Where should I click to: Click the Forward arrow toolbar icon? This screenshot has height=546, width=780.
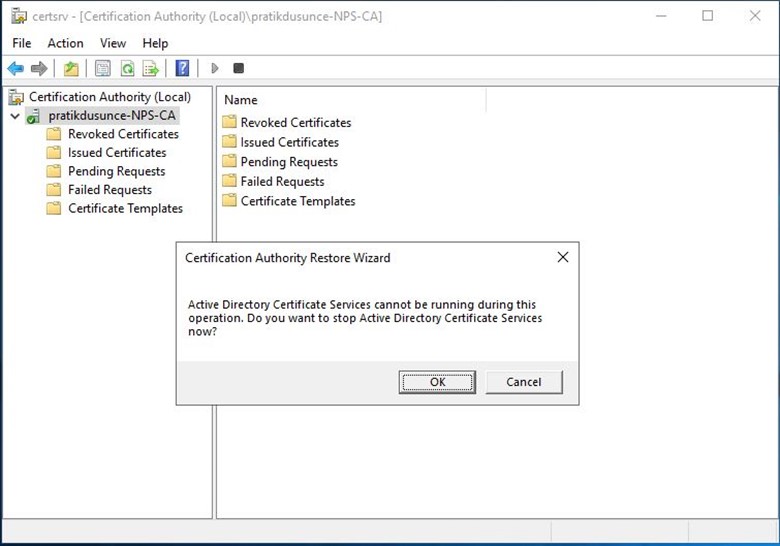[x=39, y=68]
